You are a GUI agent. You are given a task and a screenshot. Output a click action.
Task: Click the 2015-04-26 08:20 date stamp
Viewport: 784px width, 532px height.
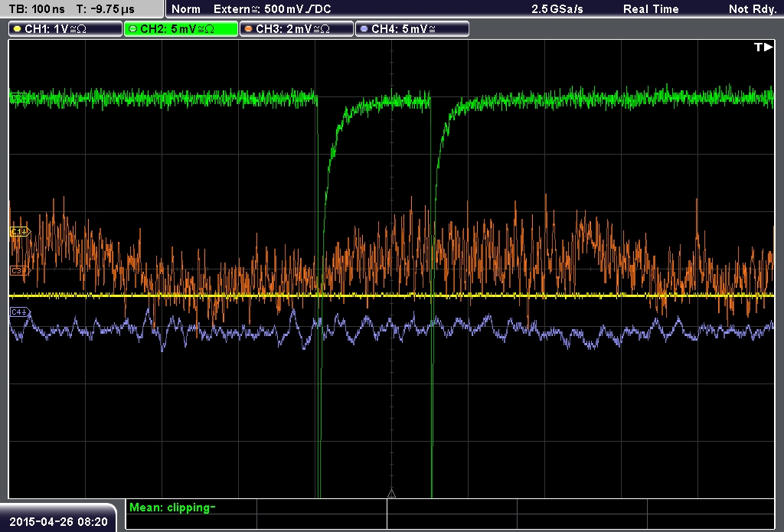[58, 521]
